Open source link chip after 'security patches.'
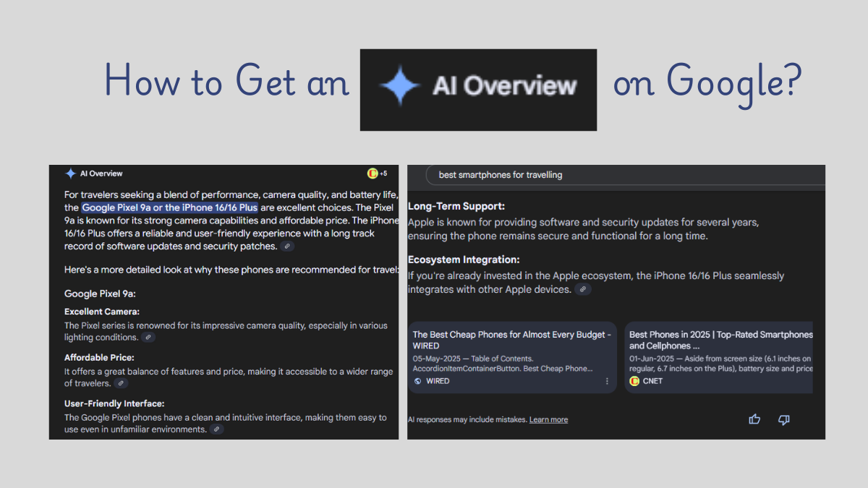The image size is (868, 488). [x=287, y=247]
